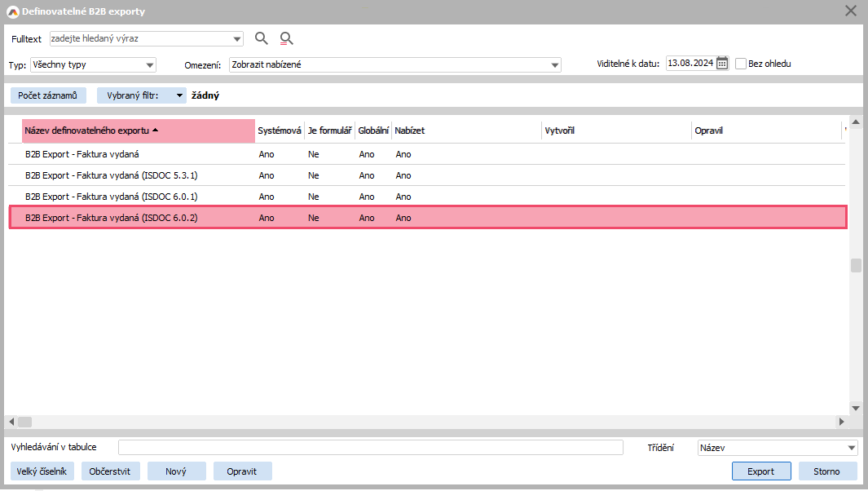Click the Občerstvit refresh button
Image resolution: width=868 pixels, height=491 pixels.
coord(110,471)
